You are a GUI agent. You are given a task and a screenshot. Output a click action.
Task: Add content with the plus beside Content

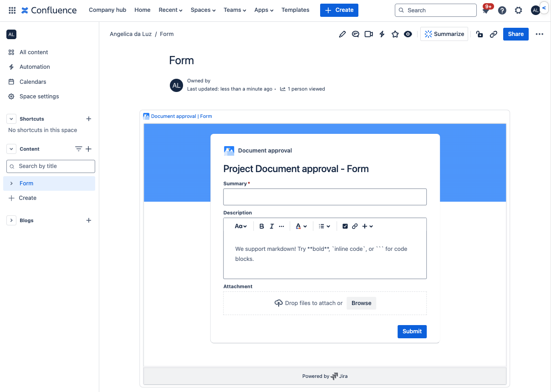tap(89, 149)
